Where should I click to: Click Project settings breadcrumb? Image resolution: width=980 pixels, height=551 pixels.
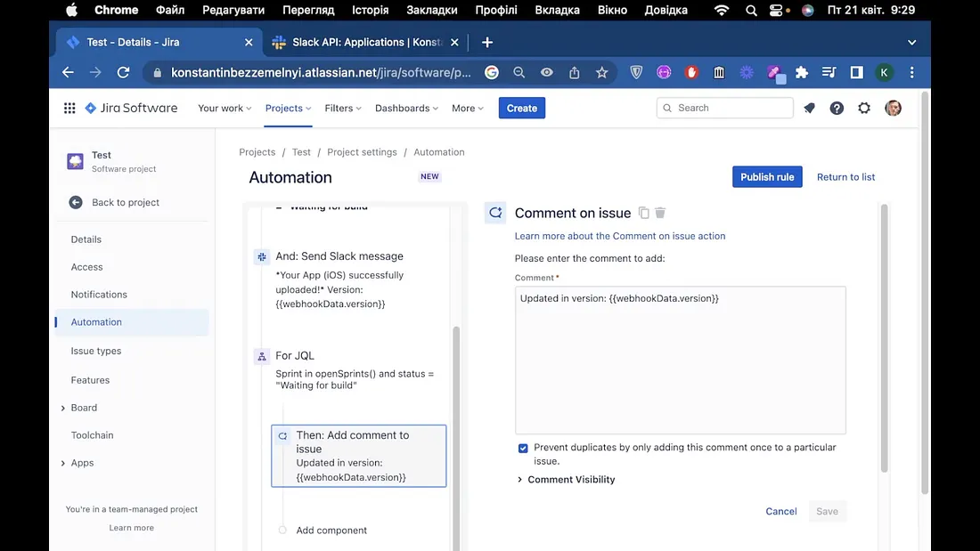click(362, 152)
